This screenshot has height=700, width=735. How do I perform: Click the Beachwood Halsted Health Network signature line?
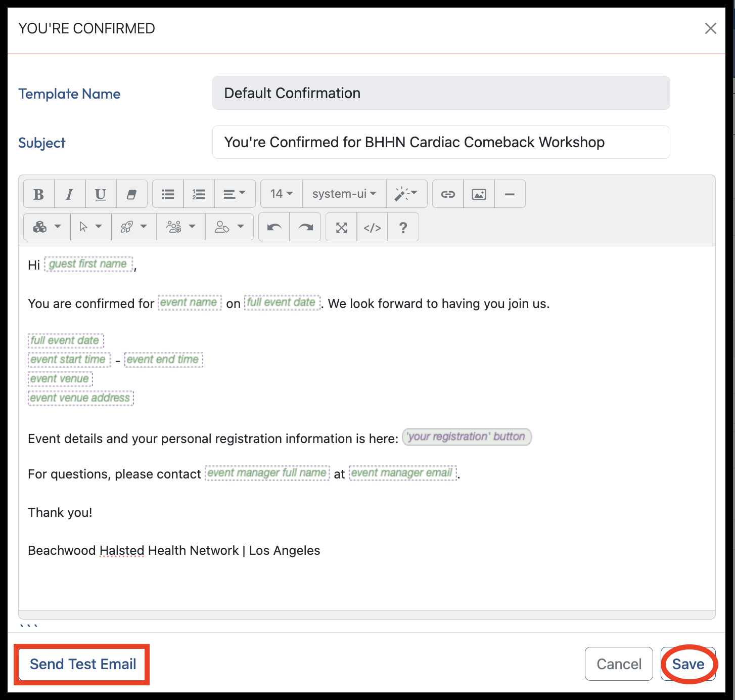(x=174, y=550)
